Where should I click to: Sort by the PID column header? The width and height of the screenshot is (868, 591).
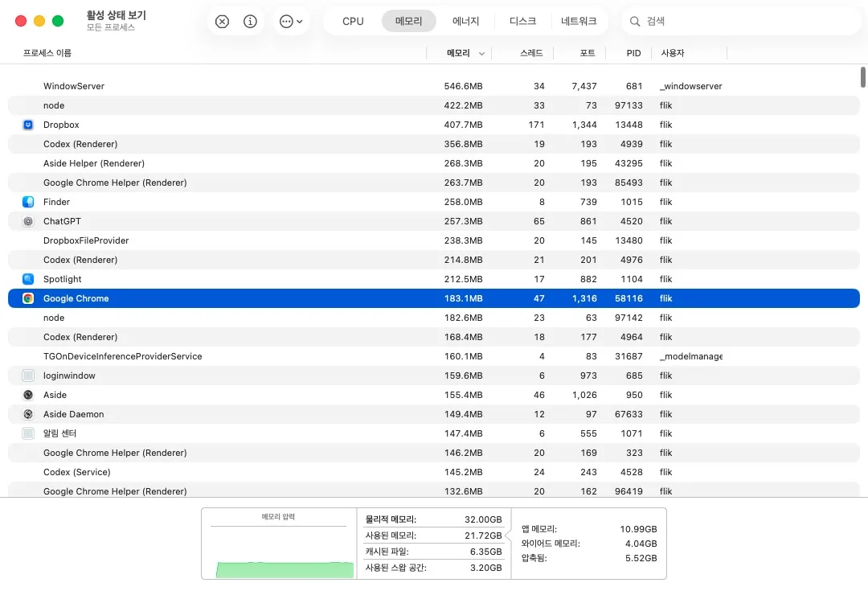click(x=633, y=53)
